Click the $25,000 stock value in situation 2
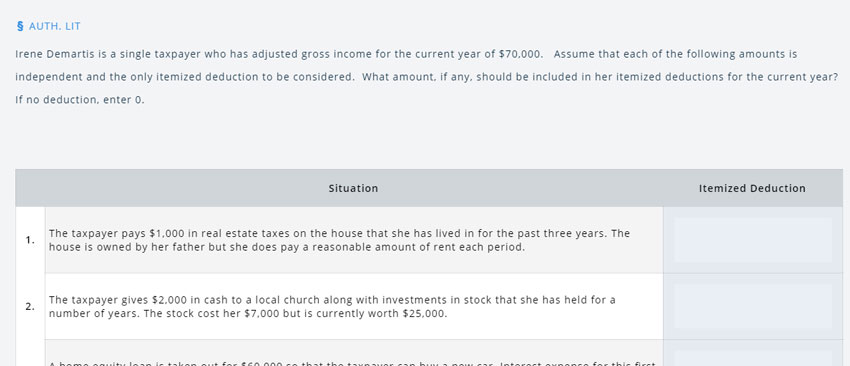 425,314
